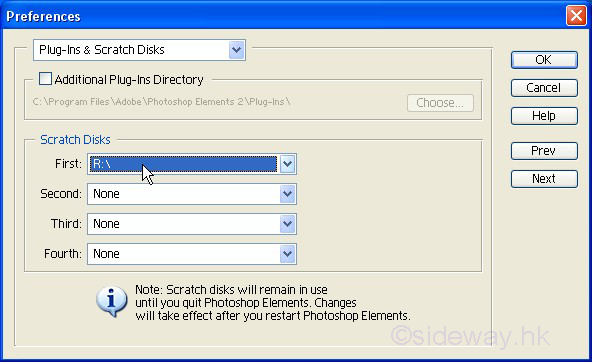
Task: Open Help for preferences
Action: point(544,116)
